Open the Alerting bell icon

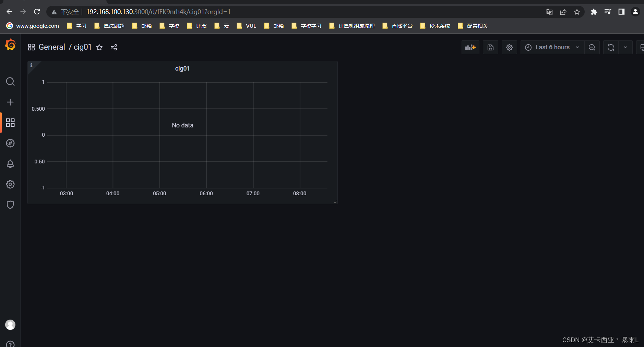pos(10,164)
